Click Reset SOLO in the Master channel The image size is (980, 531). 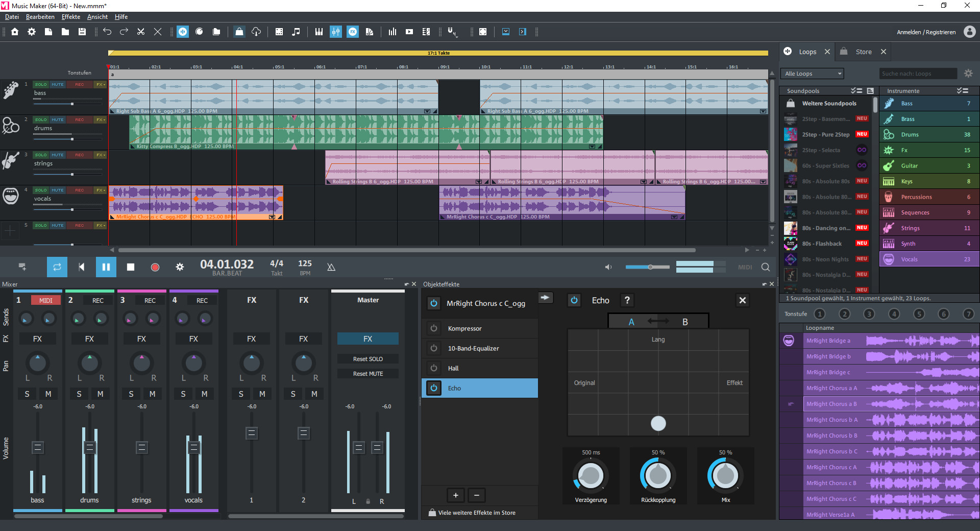point(367,358)
